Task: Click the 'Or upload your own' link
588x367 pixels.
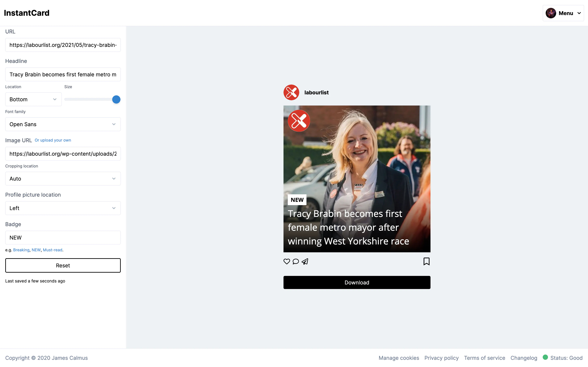Action: [x=53, y=140]
